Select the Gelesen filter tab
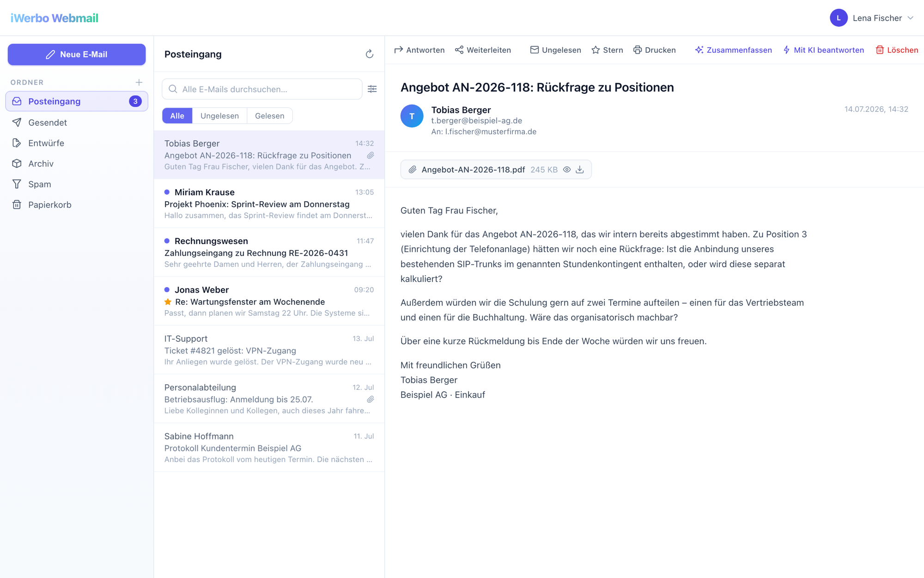 tap(270, 116)
